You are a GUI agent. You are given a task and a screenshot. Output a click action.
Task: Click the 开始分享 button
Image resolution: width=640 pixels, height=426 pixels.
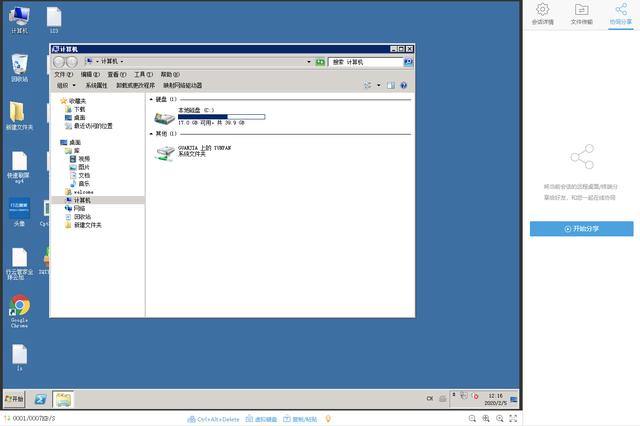click(581, 229)
